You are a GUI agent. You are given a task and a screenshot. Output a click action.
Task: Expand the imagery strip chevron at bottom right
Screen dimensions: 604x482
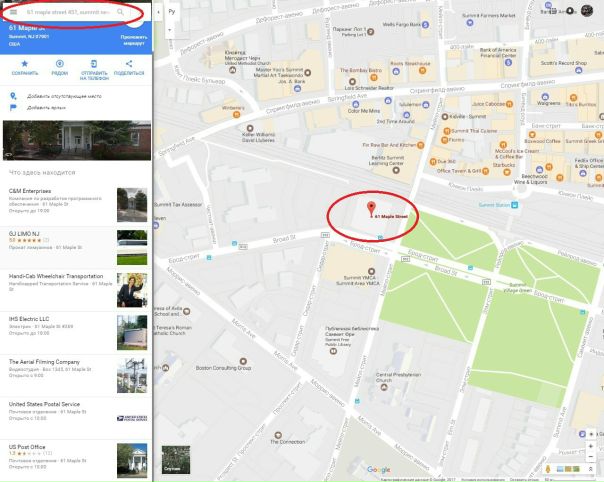tap(592, 467)
